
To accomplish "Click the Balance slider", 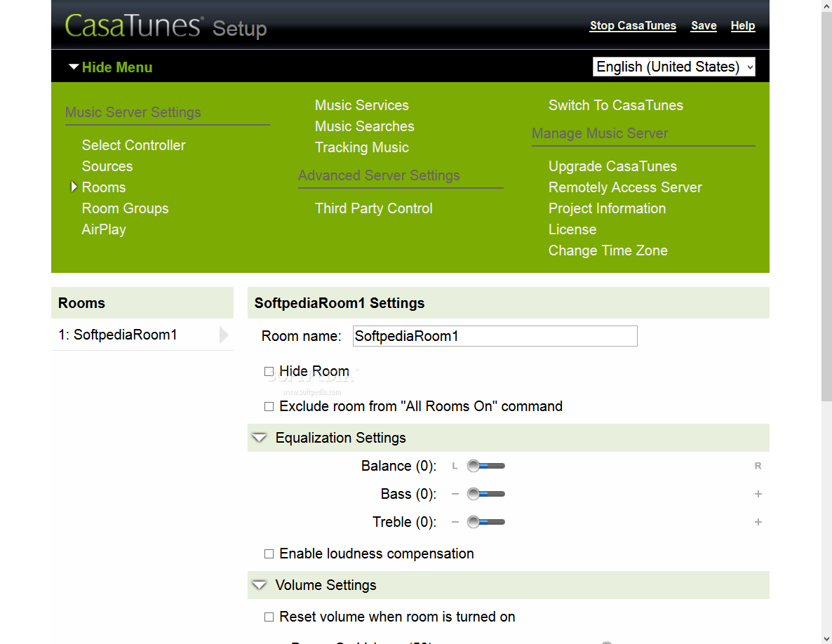I will coord(486,466).
